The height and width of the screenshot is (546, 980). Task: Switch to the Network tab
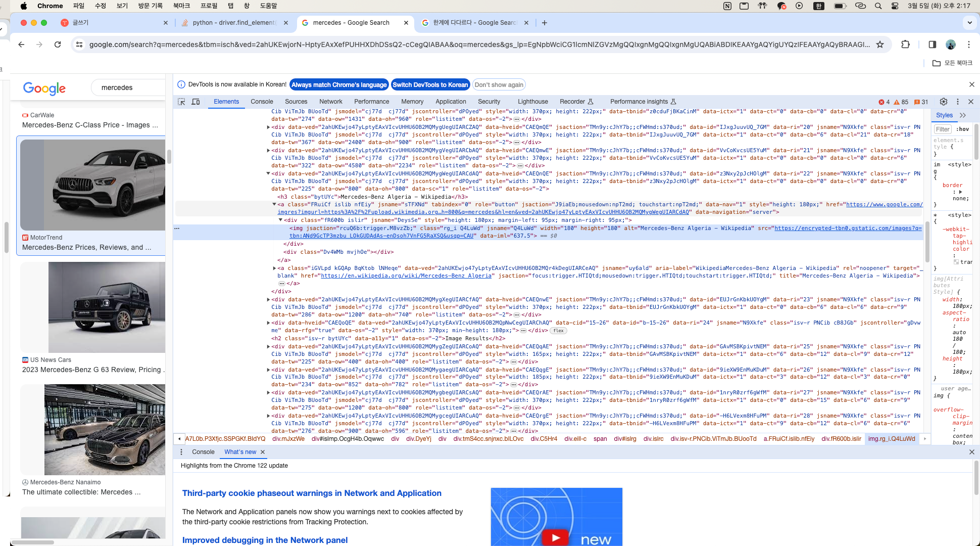(330, 102)
